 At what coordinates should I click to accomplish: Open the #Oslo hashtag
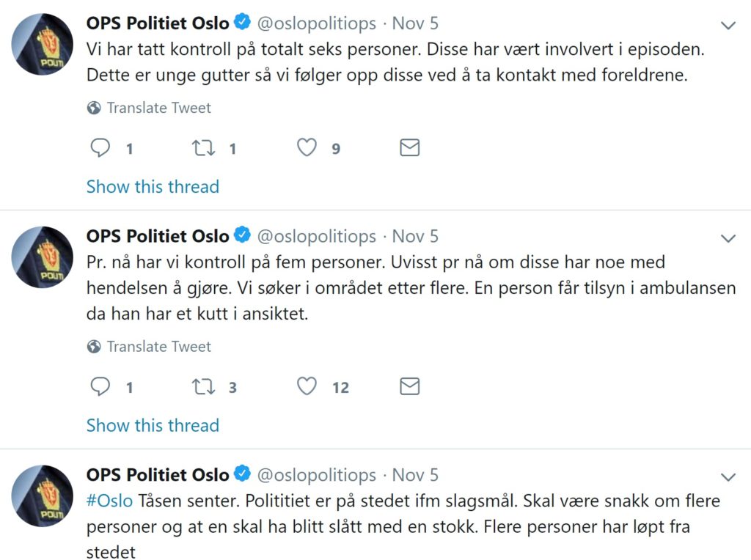(x=109, y=501)
